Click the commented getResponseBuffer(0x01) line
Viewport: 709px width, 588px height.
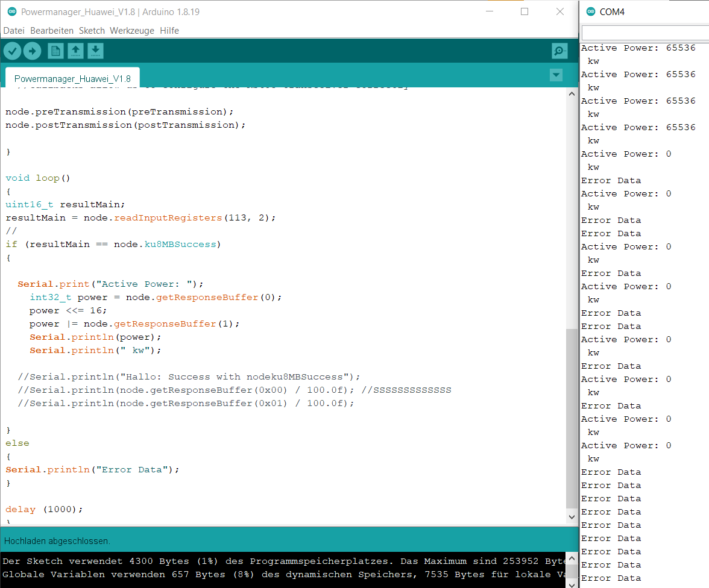point(186,403)
